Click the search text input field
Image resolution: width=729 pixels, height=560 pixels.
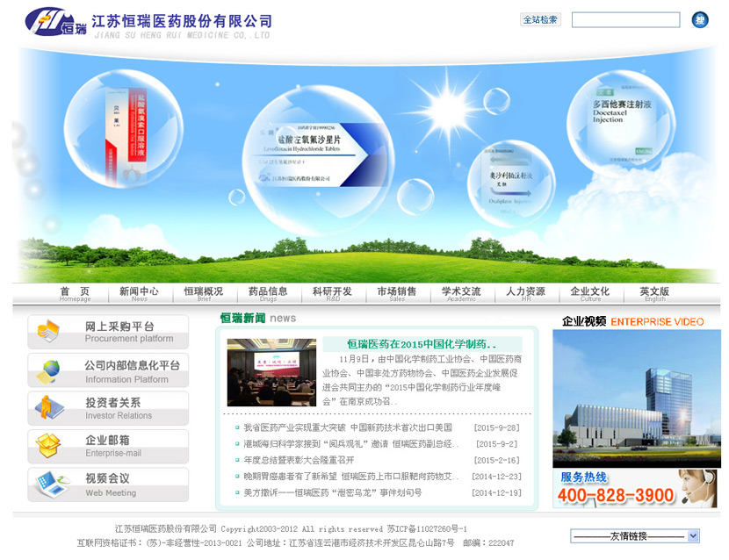(x=625, y=20)
